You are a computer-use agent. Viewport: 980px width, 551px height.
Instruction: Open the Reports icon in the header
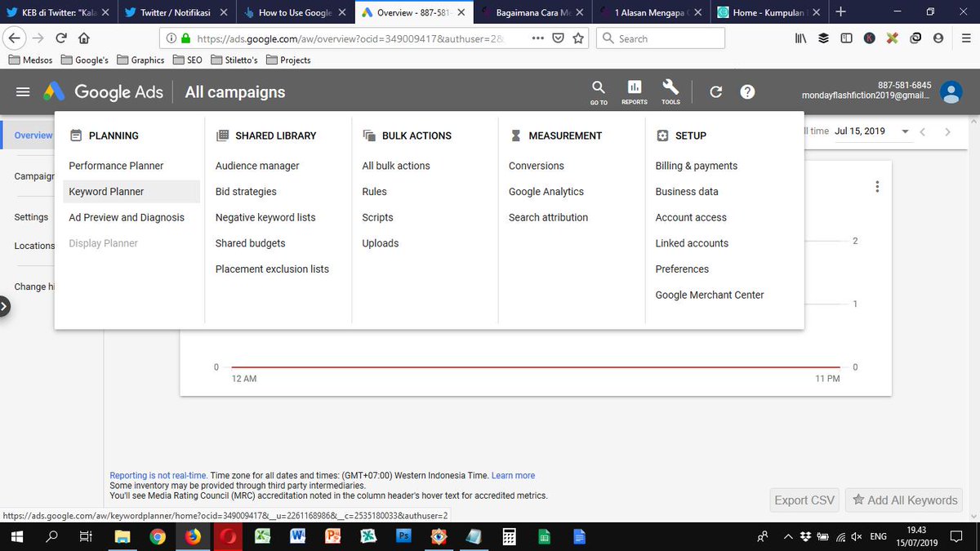pyautogui.click(x=634, y=92)
